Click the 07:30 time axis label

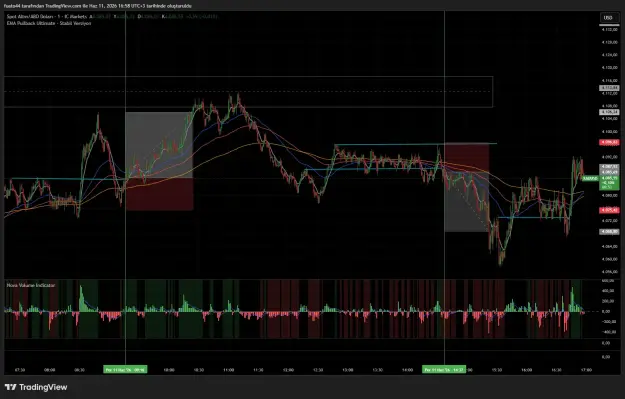[x=20, y=370]
